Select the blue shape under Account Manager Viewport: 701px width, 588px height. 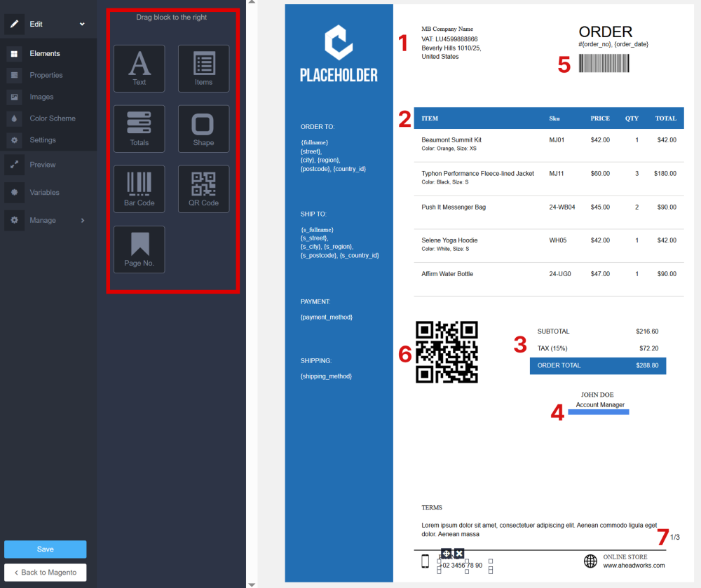[x=598, y=412]
